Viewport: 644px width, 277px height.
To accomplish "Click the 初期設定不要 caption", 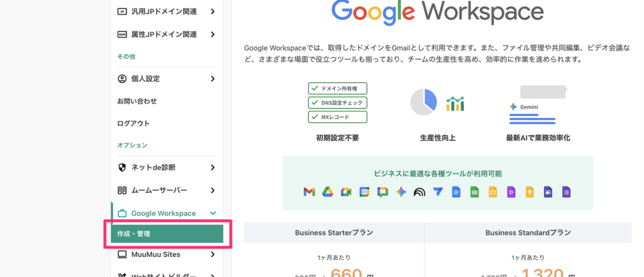I will tap(338, 138).
